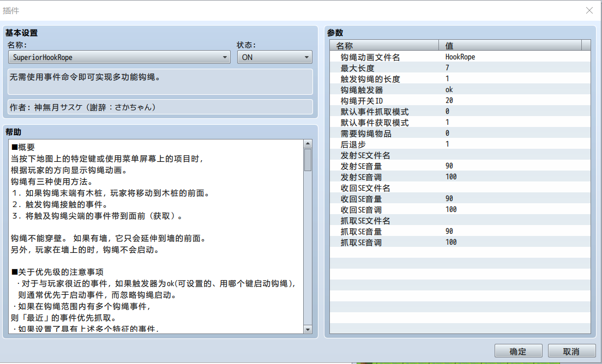Select the 钩绳动画文件名 parameter row
Viewport: 602px width, 364px height.
pyautogui.click(x=460, y=57)
